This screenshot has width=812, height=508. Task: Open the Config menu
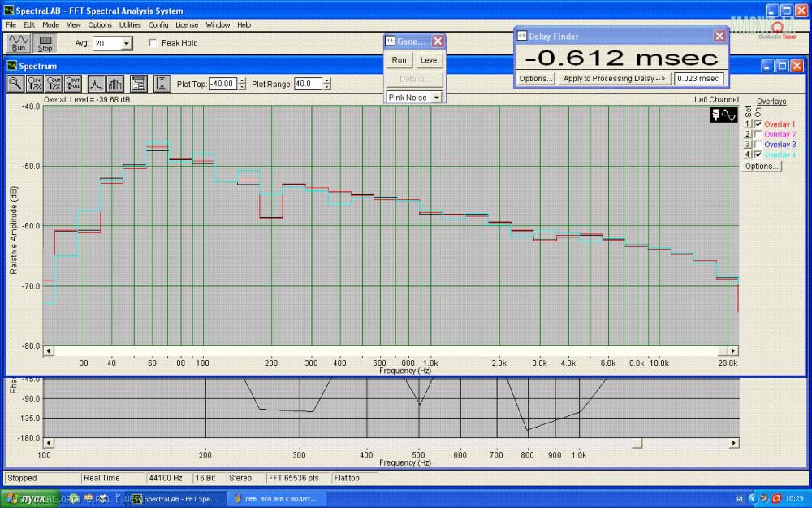[158, 25]
